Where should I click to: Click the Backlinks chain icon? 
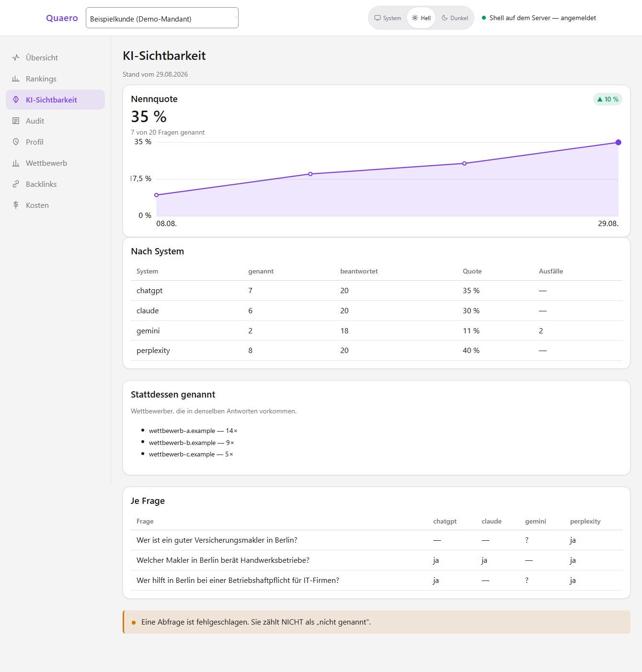(16, 184)
